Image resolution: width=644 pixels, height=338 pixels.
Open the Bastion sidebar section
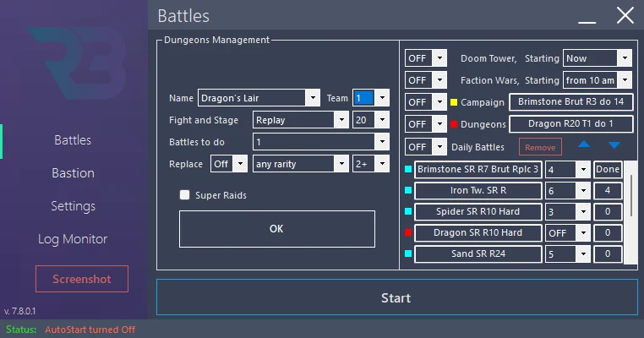coord(74,173)
